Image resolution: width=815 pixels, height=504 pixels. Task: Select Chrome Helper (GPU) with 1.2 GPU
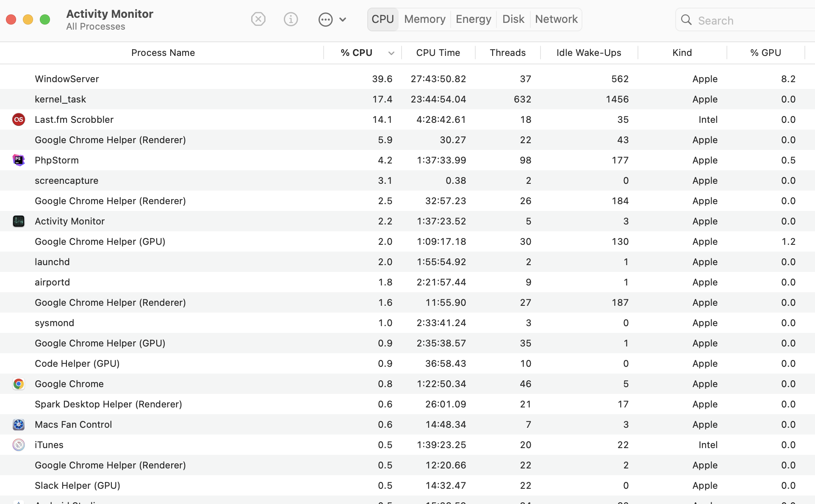100,241
